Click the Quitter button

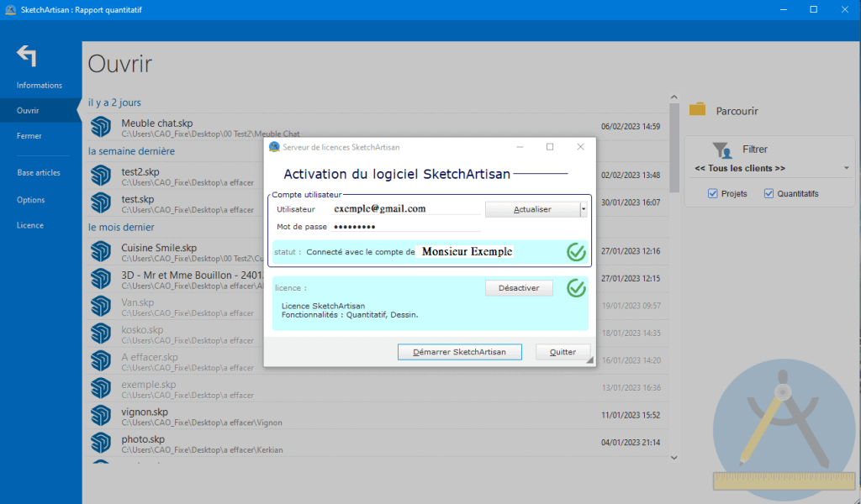point(563,351)
